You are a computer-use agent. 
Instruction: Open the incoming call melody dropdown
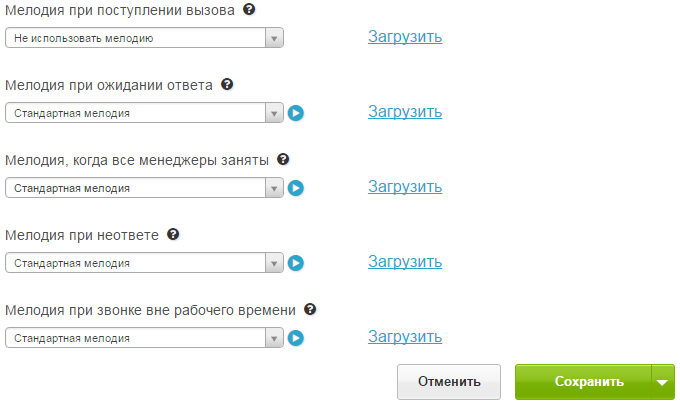(145, 38)
